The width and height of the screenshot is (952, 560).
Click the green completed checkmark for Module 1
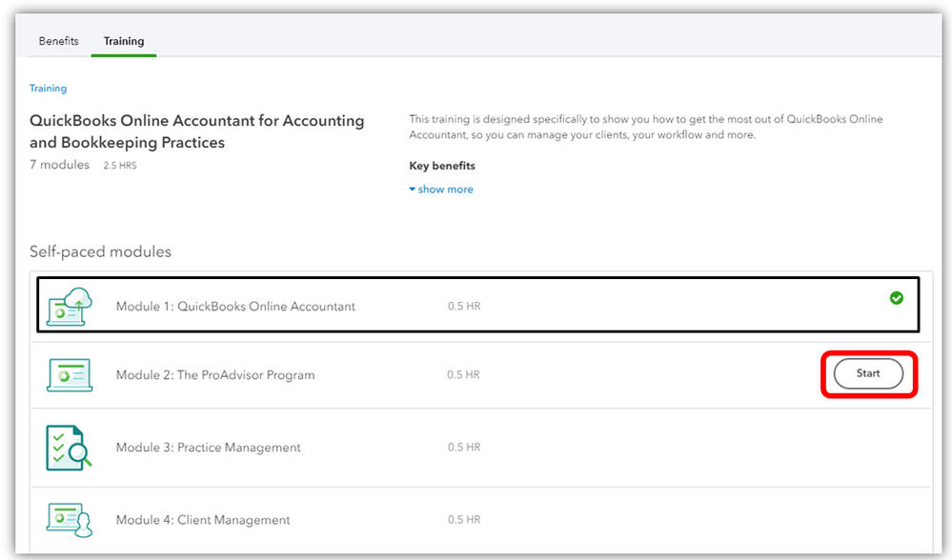click(x=896, y=298)
